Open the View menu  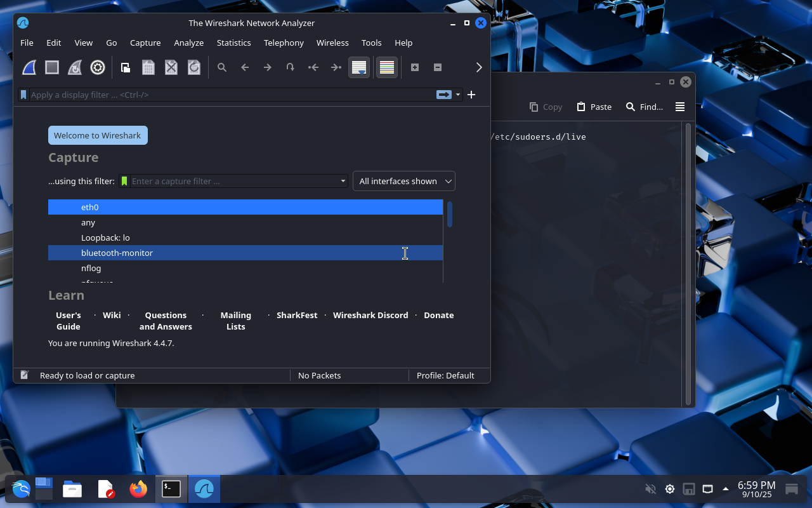[x=84, y=43]
